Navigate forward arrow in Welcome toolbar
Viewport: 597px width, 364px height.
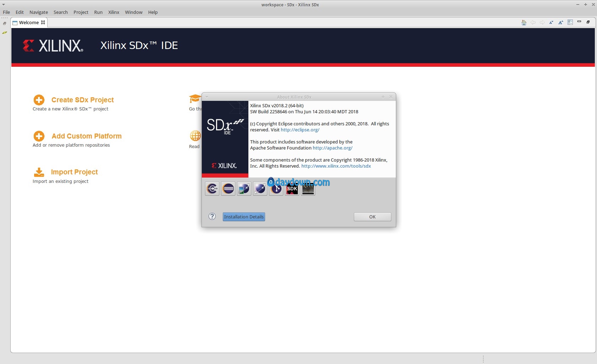coord(542,22)
